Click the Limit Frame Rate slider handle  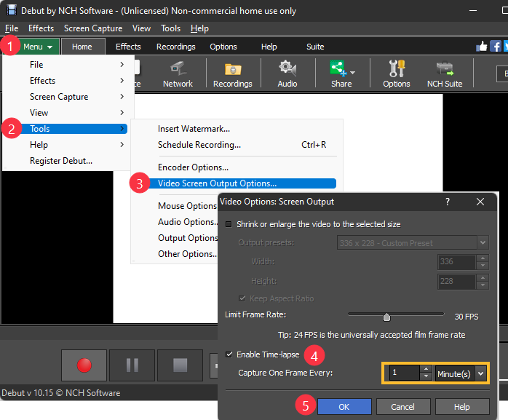coord(386,317)
